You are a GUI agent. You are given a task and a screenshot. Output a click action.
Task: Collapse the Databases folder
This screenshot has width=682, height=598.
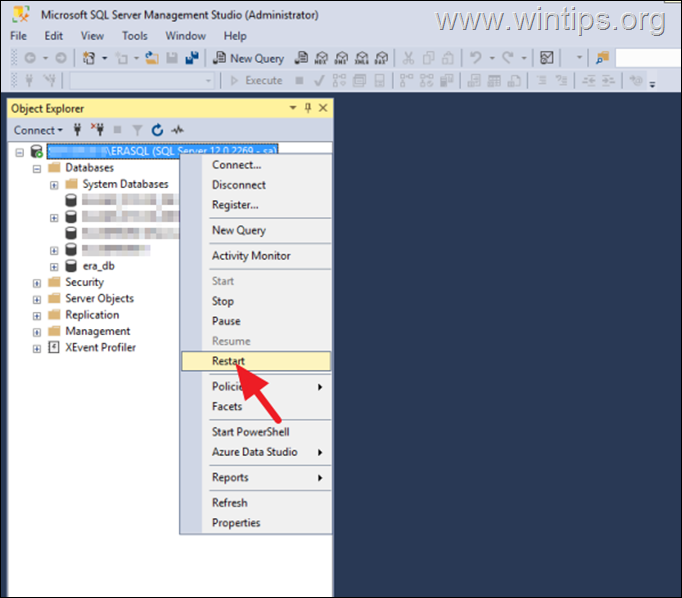[x=37, y=169]
